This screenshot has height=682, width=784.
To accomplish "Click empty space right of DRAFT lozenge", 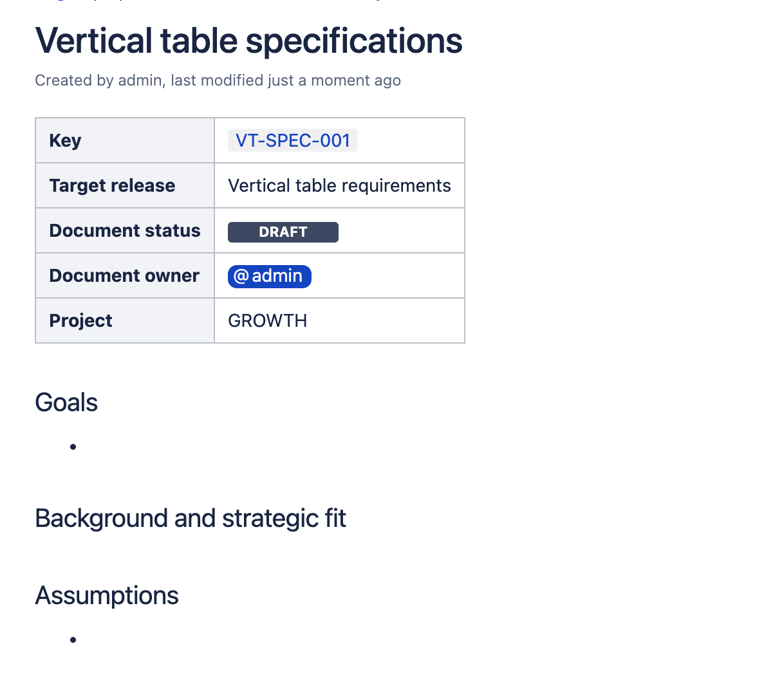I will [399, 232].
